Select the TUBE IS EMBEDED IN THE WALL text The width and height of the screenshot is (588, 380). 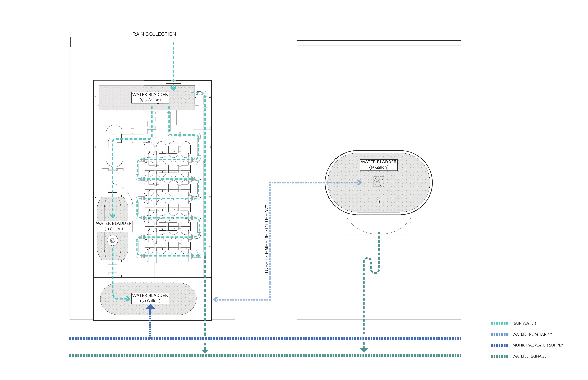point(266,236)
